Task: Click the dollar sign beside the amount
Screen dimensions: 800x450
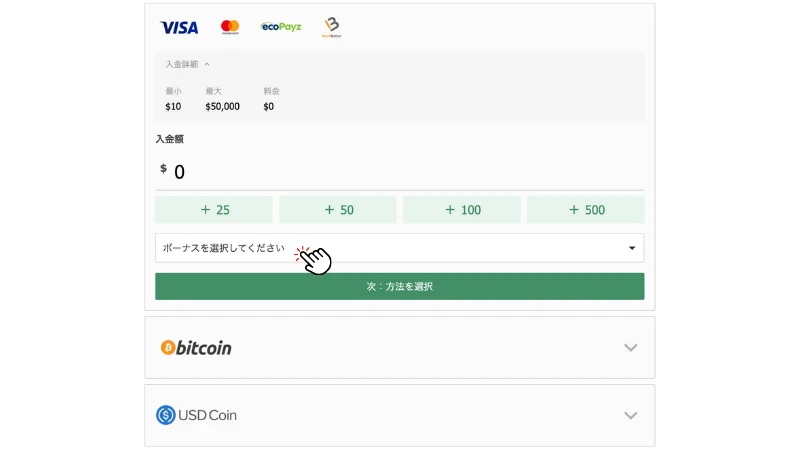Action: [x=163, y=169]
